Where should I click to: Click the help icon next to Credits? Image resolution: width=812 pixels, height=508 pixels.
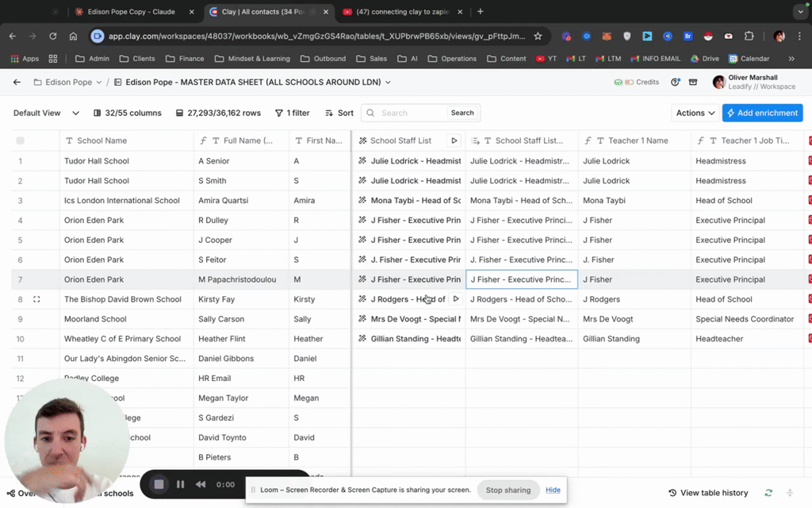(x=675, y=83)
